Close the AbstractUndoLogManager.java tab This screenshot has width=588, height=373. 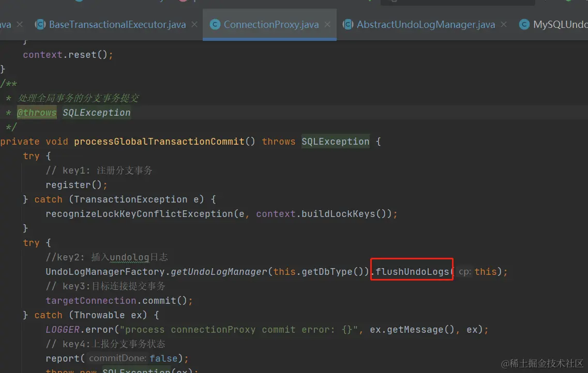pos(504,24)
